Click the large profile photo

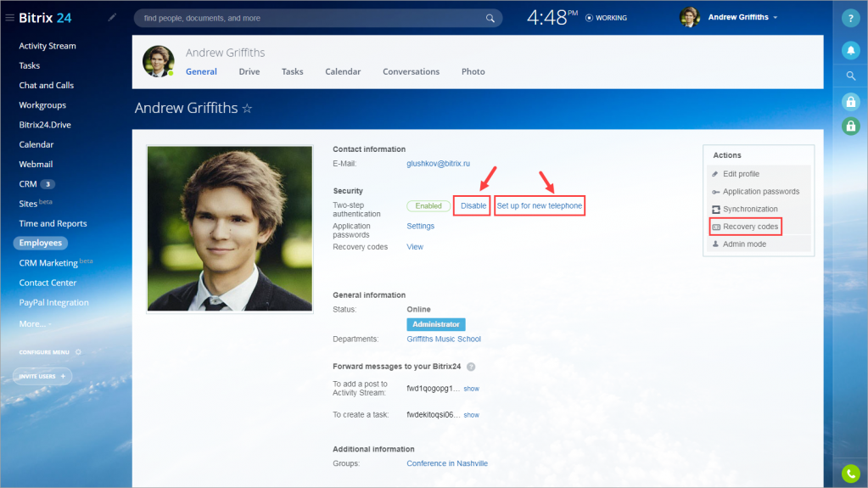click(230, 229)
